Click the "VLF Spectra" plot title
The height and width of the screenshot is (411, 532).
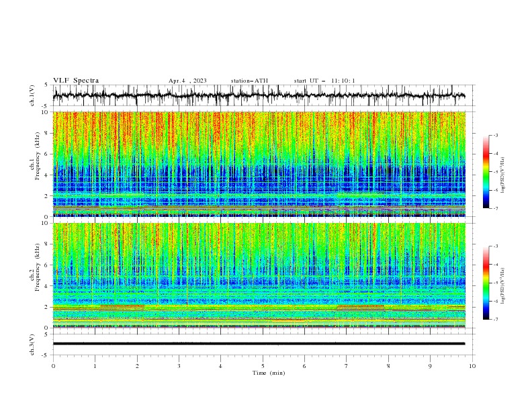76,81
